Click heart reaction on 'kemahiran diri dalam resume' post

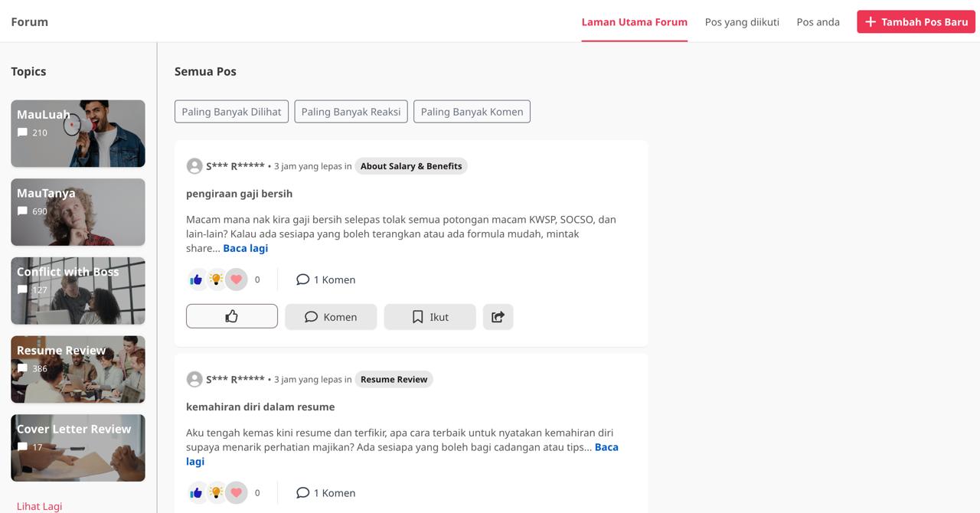237,492
